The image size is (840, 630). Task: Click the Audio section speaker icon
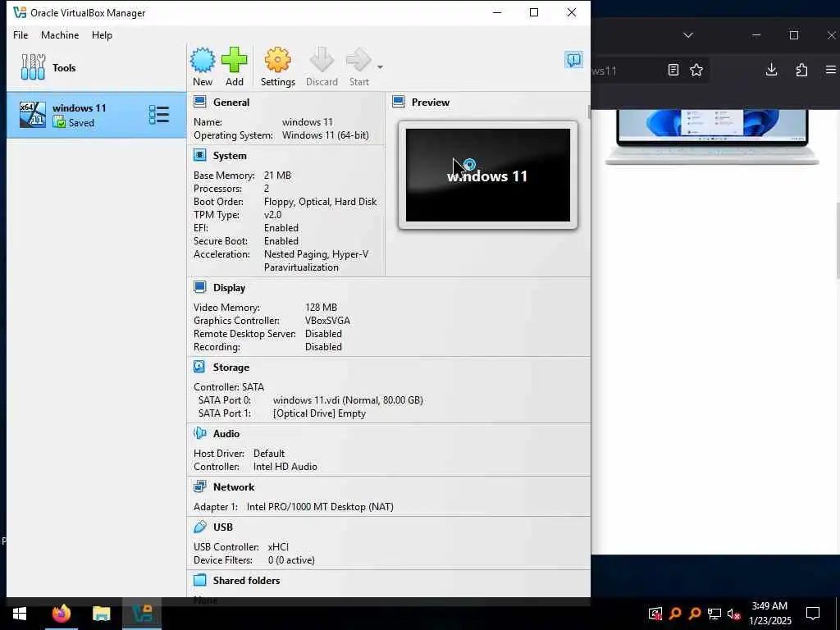pos(200,433)
